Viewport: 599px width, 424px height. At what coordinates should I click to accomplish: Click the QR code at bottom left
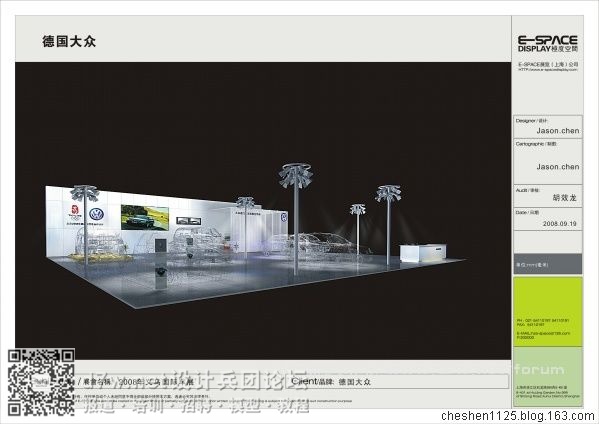41,383
